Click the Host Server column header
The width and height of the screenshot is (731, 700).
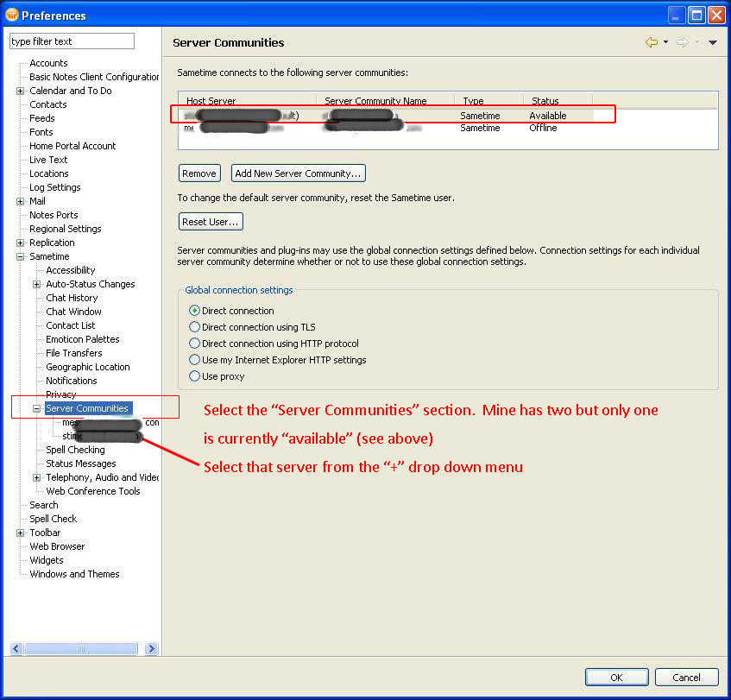[248, 101]
